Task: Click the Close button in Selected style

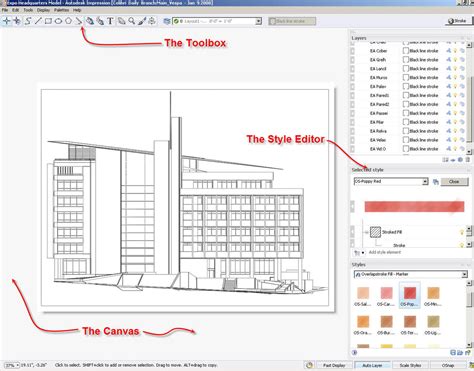Action: [x=454, y=182]
